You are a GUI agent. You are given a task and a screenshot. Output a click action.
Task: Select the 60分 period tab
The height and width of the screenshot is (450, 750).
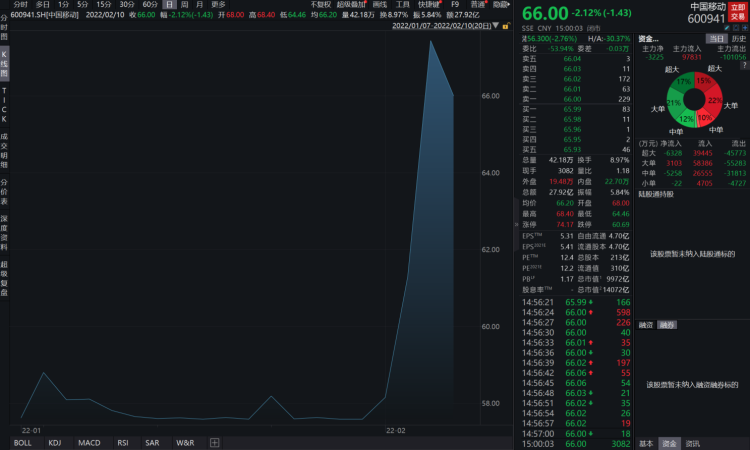pos(150,4)
